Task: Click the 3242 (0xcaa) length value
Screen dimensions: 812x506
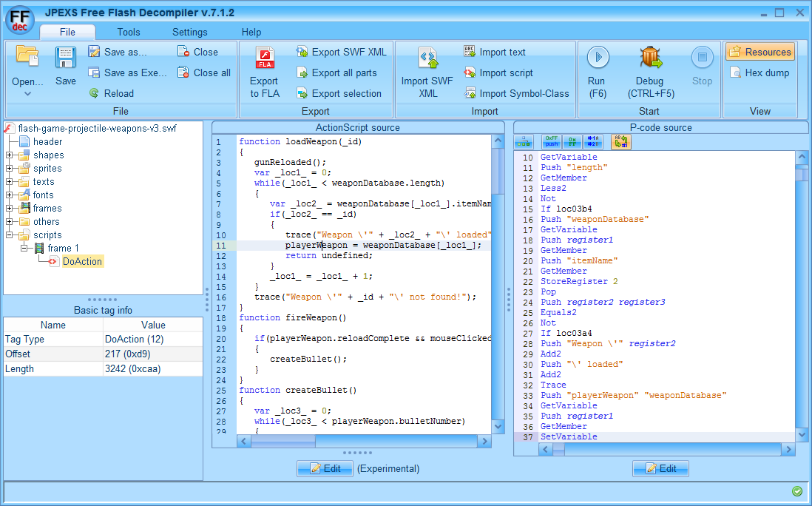Action: click(153, 368)
